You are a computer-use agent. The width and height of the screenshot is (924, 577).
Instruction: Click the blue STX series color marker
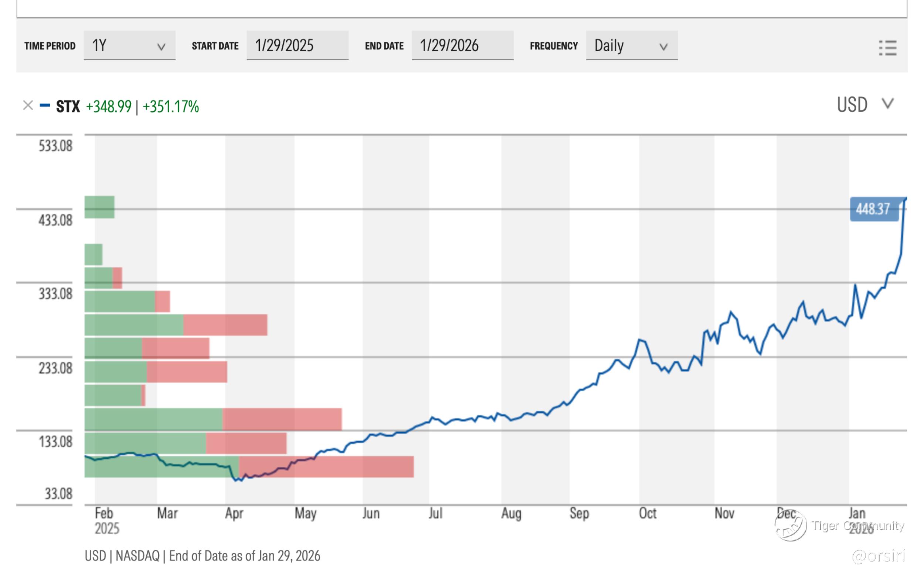(x=45, y=105)
